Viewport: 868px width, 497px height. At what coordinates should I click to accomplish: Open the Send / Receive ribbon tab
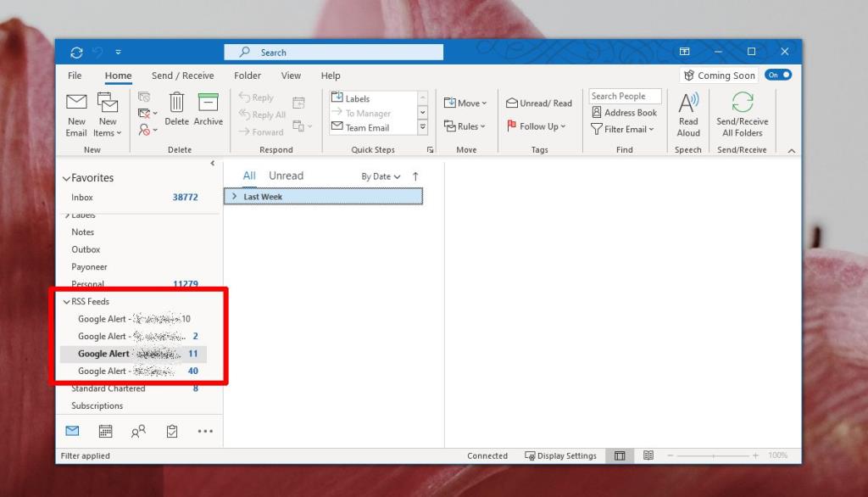182,75
